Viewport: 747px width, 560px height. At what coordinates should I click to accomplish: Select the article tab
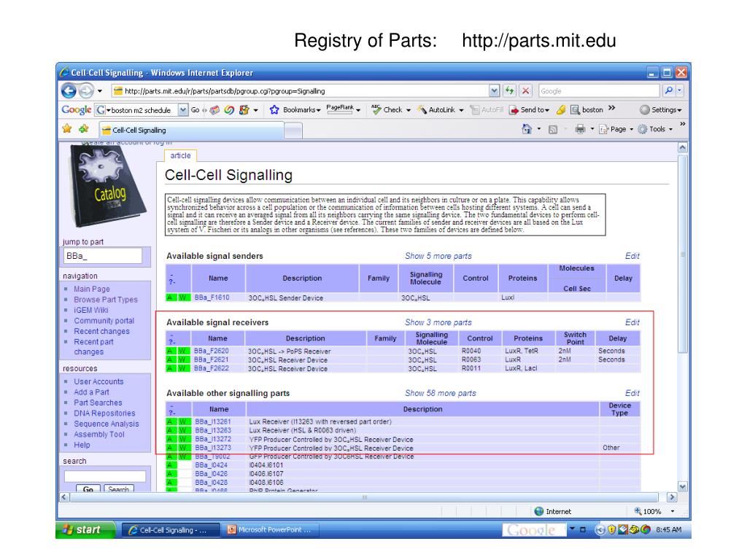[180, 156]
